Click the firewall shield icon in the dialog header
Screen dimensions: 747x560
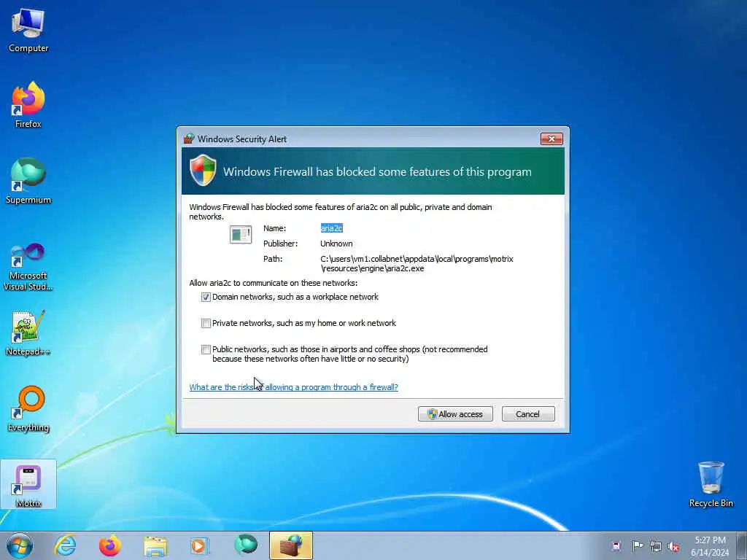203,170
